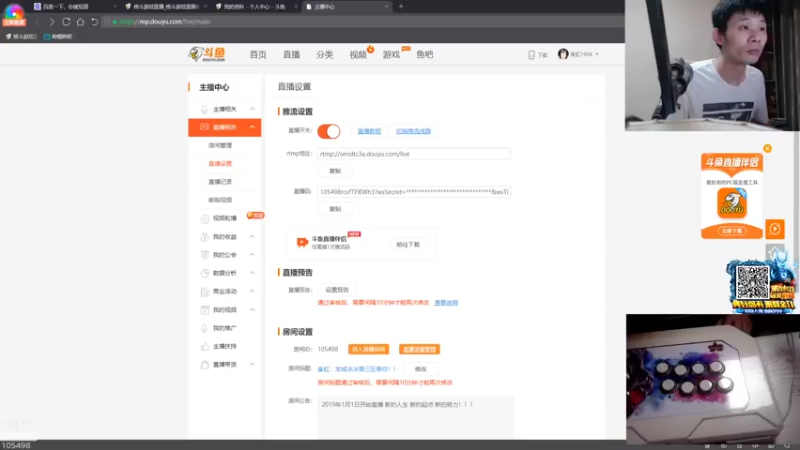Click the 我的公会 shield icon
The width and height of the screenshot is (800, 450).
pyautogui.click(x=205, y=255)
